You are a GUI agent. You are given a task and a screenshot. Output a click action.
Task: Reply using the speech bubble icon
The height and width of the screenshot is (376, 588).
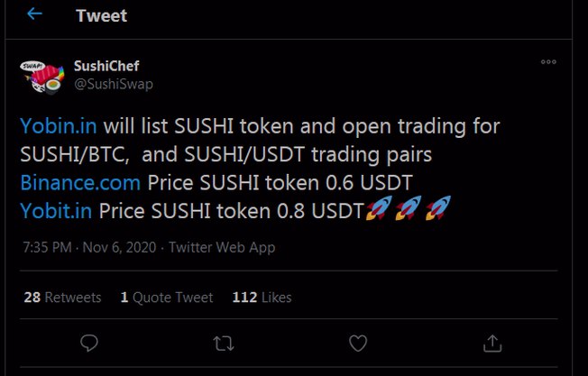(x=88, y=343)
